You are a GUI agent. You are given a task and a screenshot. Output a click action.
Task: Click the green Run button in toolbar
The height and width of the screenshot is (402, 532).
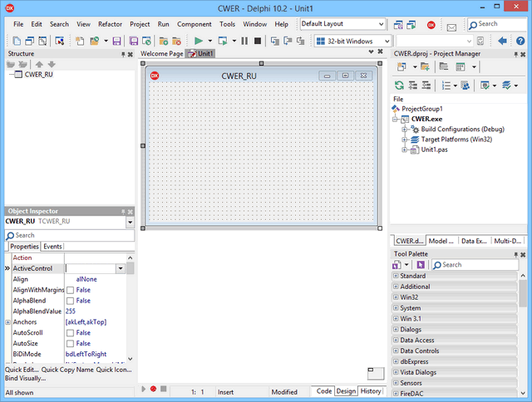coord(199,41)
